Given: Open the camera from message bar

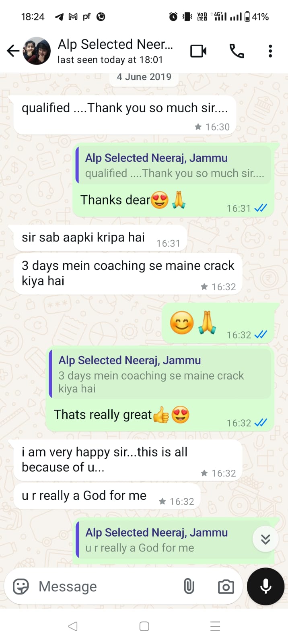Looking at the screenshot, I should click(x=226, y=587).
